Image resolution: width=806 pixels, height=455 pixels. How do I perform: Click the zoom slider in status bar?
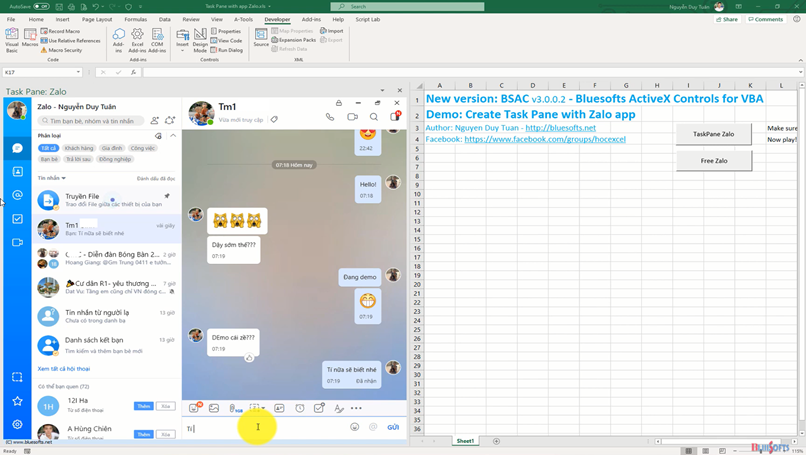coord(761,451)
